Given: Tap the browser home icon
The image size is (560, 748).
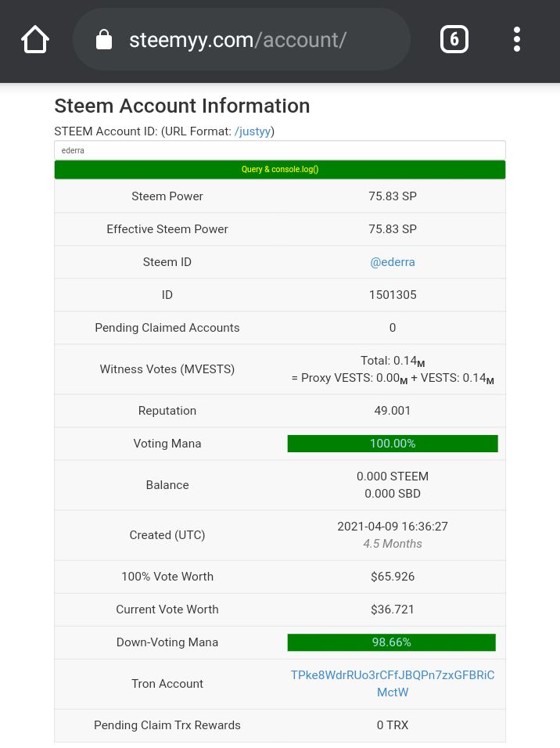Looking at the screenshot, I should pyautogui.click(x=35, y=39).
